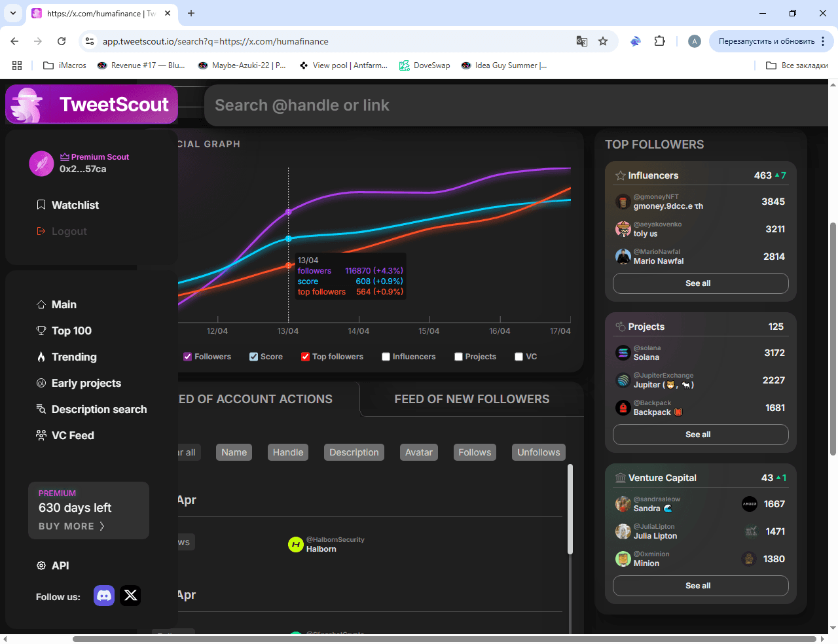Viewport: 838px width, 644px height.
Task: Click the translate page icon
Action: (581, 41)
